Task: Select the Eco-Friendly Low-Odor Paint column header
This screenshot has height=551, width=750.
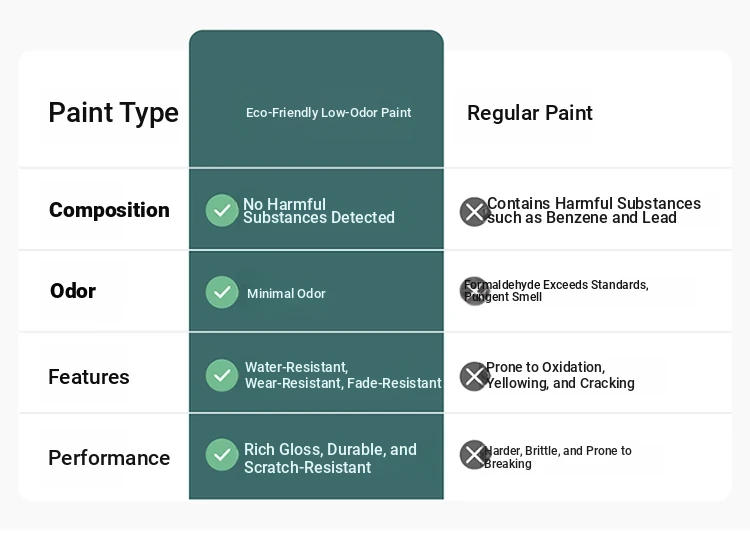Action: pos(328,113)
